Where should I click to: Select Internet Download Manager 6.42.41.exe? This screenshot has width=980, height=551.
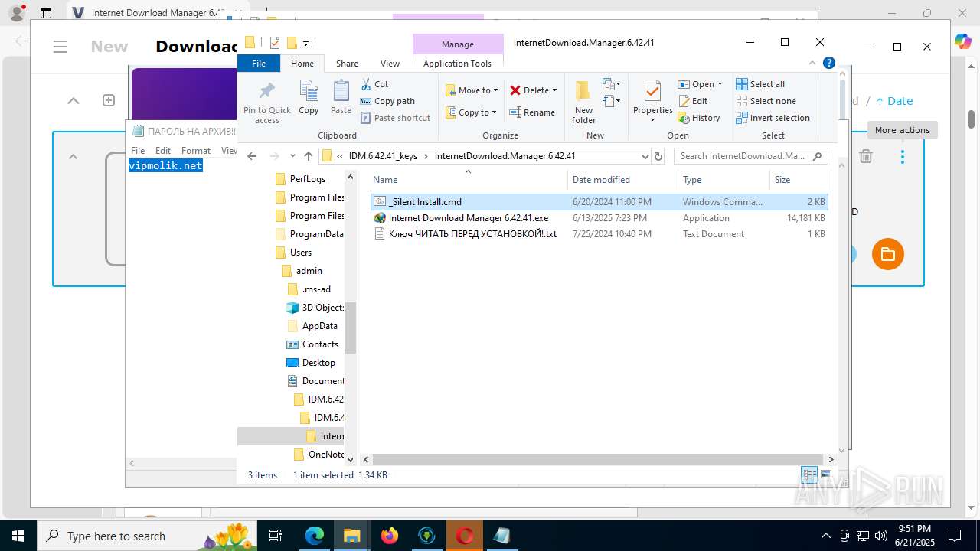[x=598, y=218]
